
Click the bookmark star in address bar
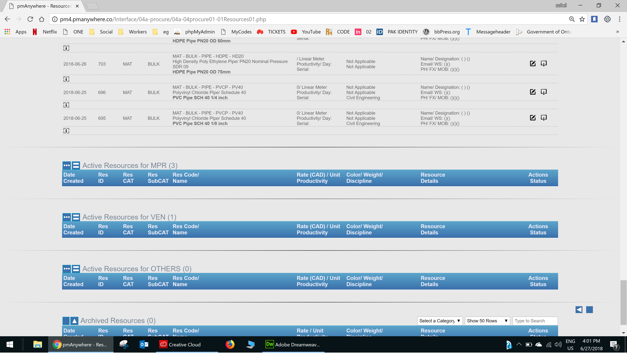(x=582, y=19)
